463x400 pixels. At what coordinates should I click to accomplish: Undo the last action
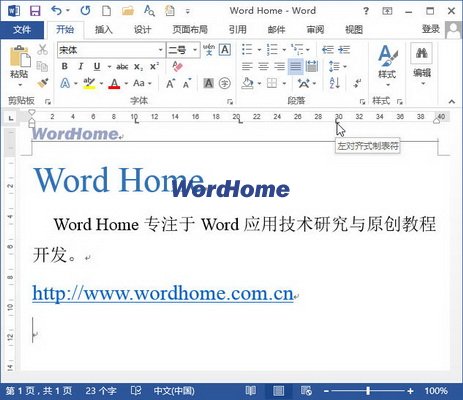(x=56, y=11)
